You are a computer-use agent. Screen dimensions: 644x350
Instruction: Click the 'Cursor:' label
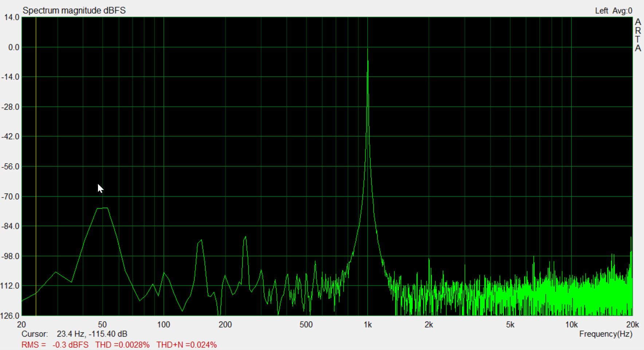click(x=35, y=334)
